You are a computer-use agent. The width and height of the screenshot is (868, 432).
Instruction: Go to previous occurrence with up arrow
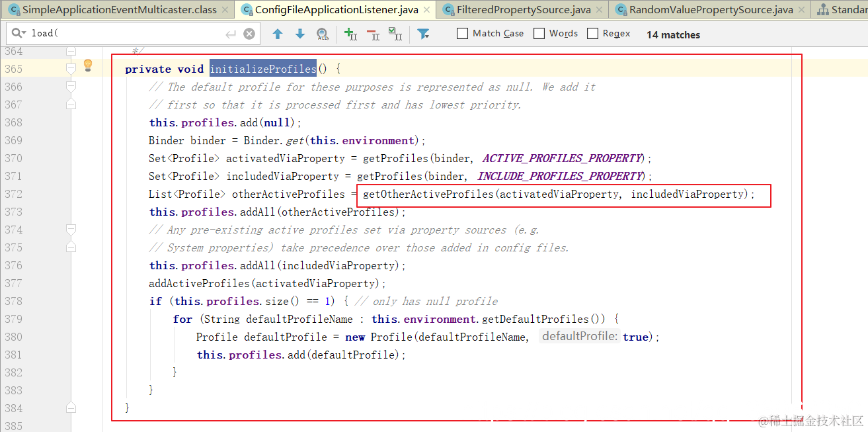tap(278, 34)
